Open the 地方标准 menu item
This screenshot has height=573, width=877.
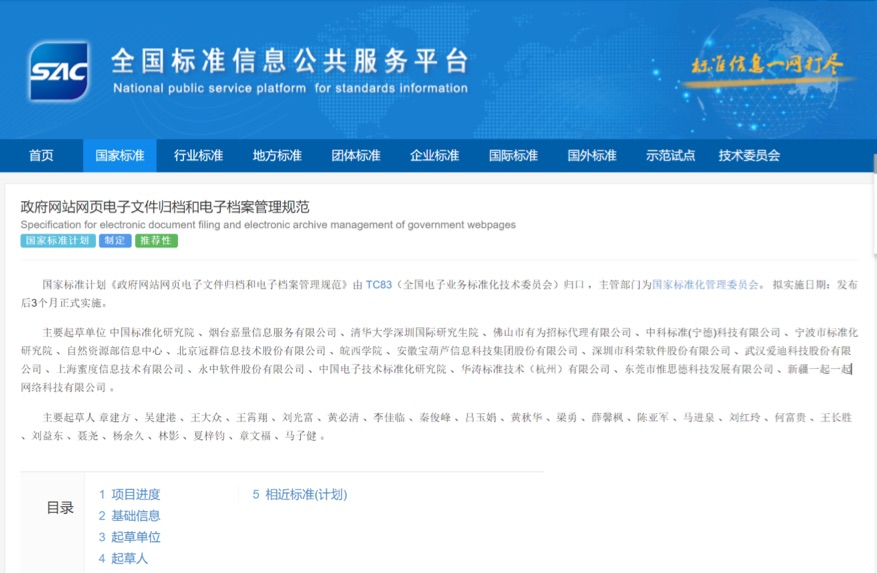tap(277, 156)
